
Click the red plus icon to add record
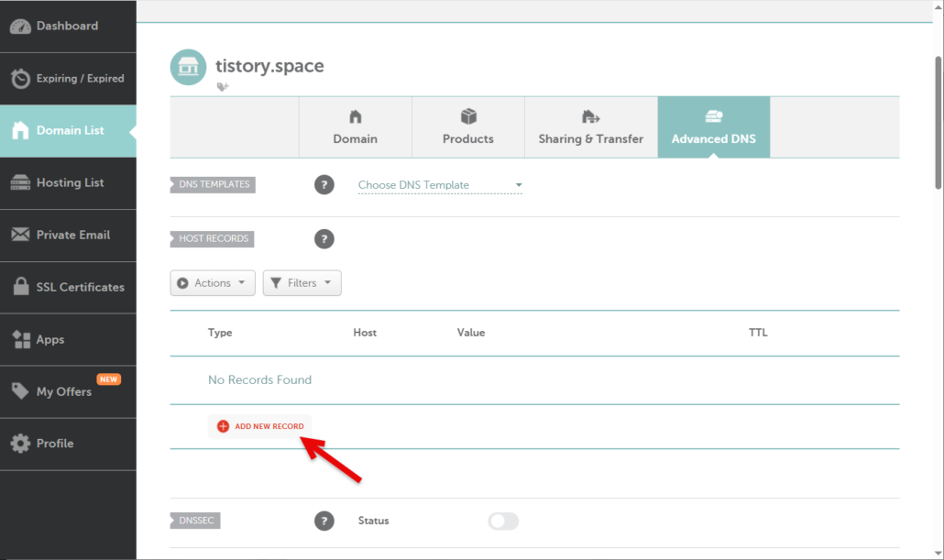tap(223, 426)
